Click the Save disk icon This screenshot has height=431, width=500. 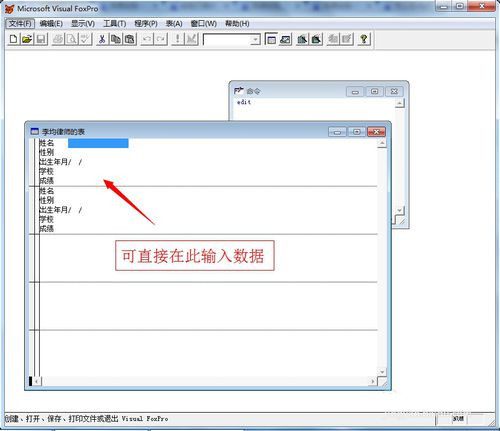[x=41, y=39]
